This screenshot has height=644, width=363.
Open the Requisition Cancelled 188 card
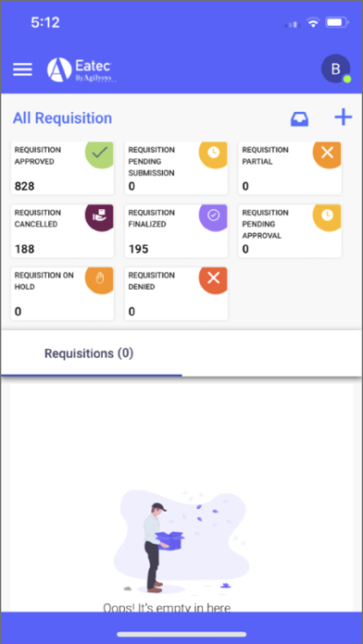(62, 231)
